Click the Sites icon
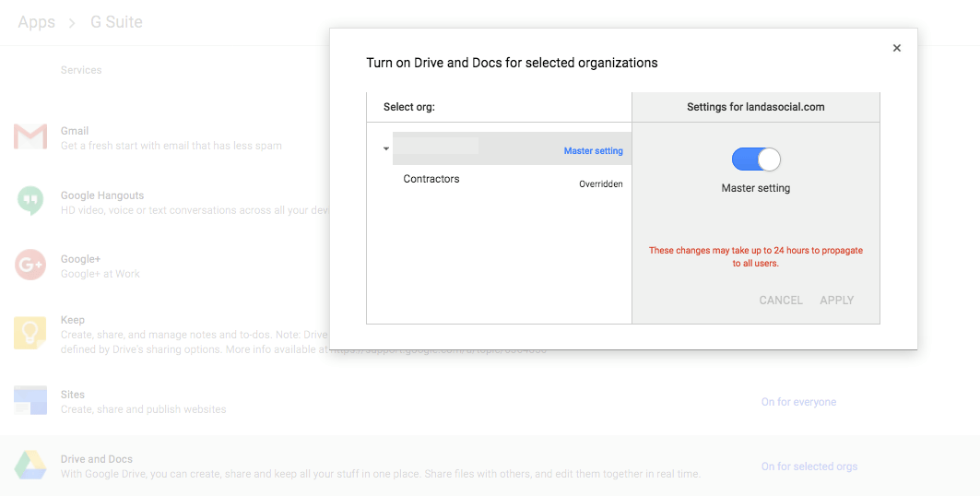The height and width of the screenshot is (496, 980). point(30,400)
